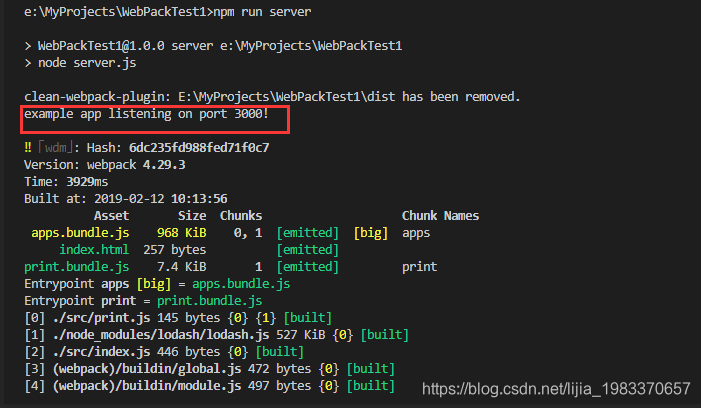The image size is (701, 408).
Task: Click the 'Chunks' column header
Action: pos(241,216)
